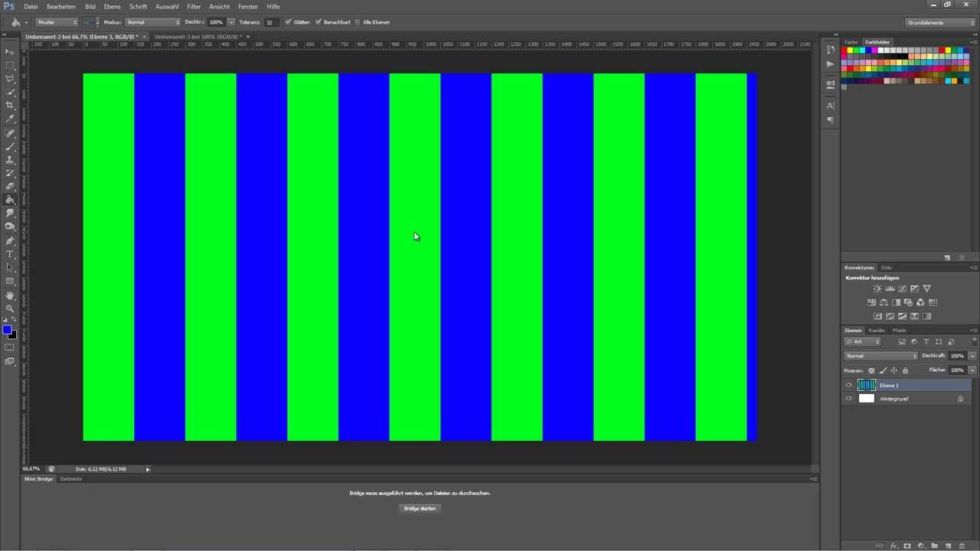Screen dimensions: 980x551
Task: Open the layer blend mode Normal dropdown
Action: point(880,356)
